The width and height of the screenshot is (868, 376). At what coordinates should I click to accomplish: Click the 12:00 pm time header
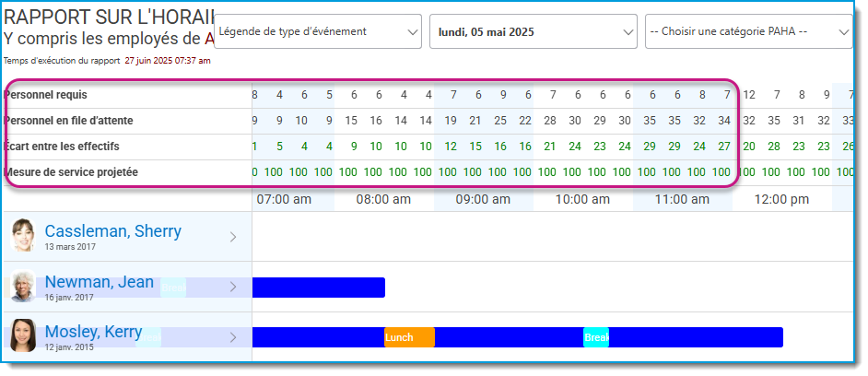click(x=781, y=199)
